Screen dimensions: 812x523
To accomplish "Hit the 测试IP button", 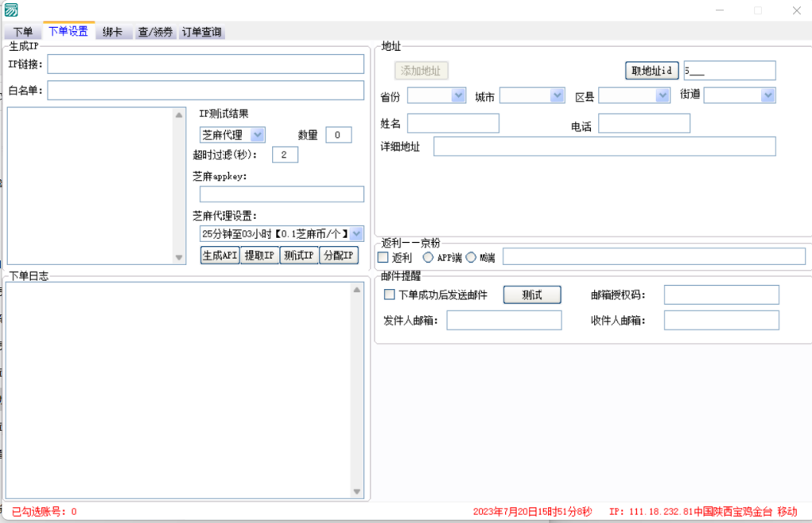I will pos(299,255).
